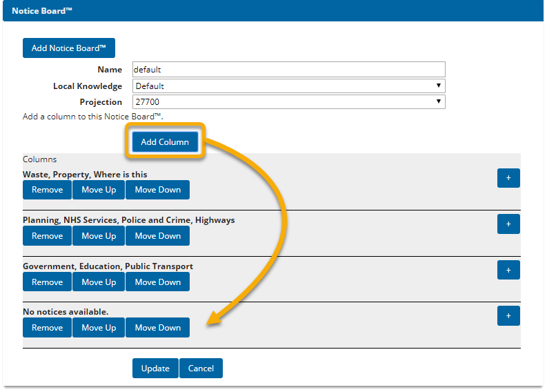Click into the Name text field
Viewport: 547px width, 392px height.
coord(288,70)
